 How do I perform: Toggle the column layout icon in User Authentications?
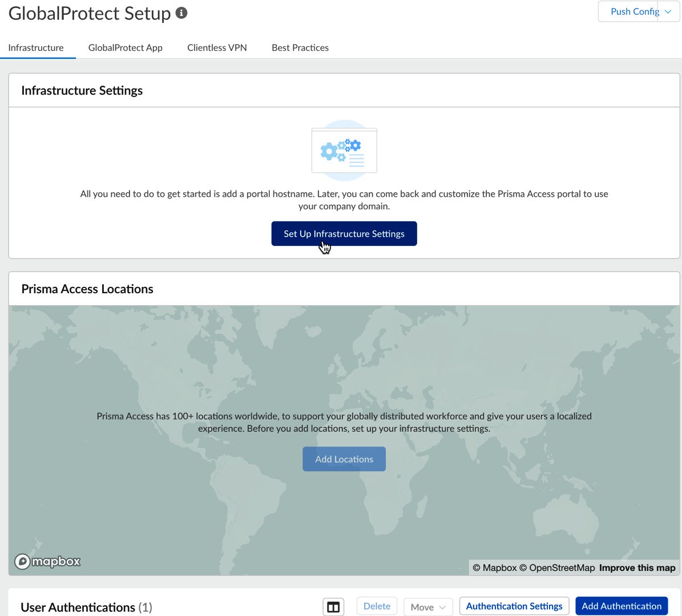(333, 607)
